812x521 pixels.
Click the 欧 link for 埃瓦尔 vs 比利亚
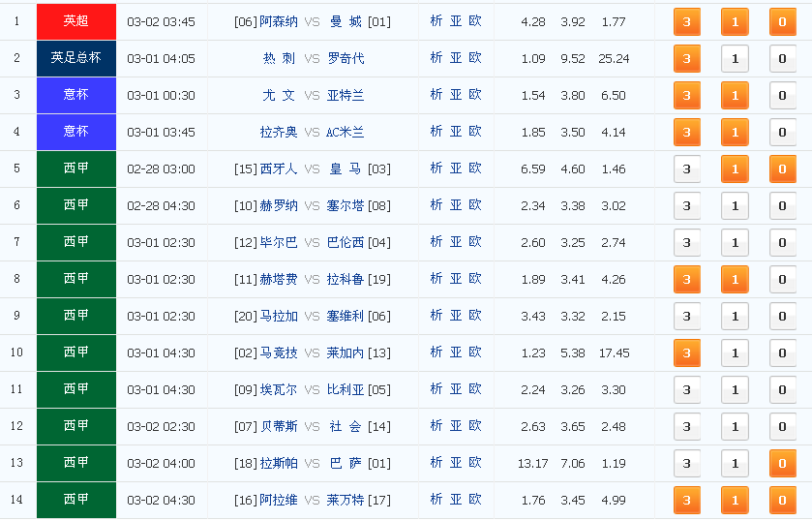point(475,389)
